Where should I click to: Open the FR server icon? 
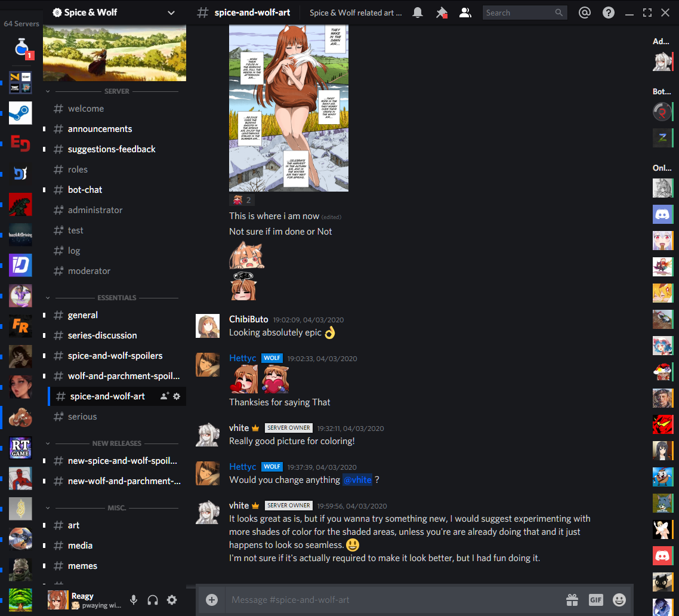point(20,326)
